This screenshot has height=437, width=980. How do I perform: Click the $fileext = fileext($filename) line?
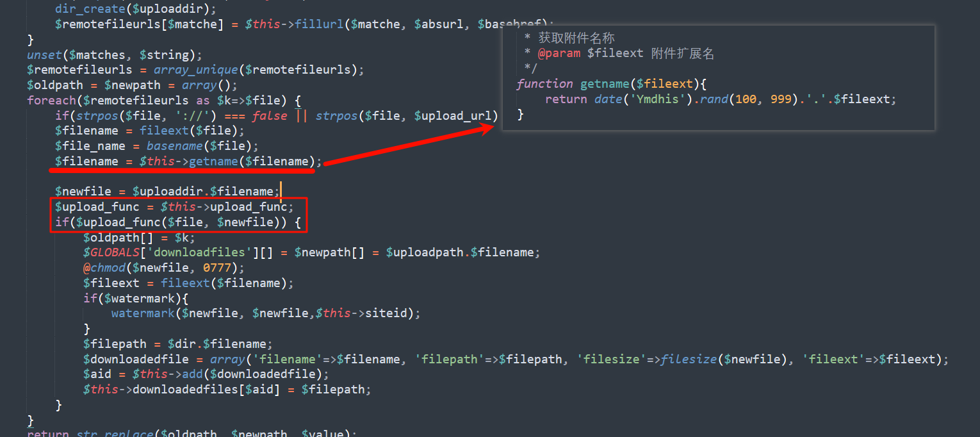[x=189, y=283]
